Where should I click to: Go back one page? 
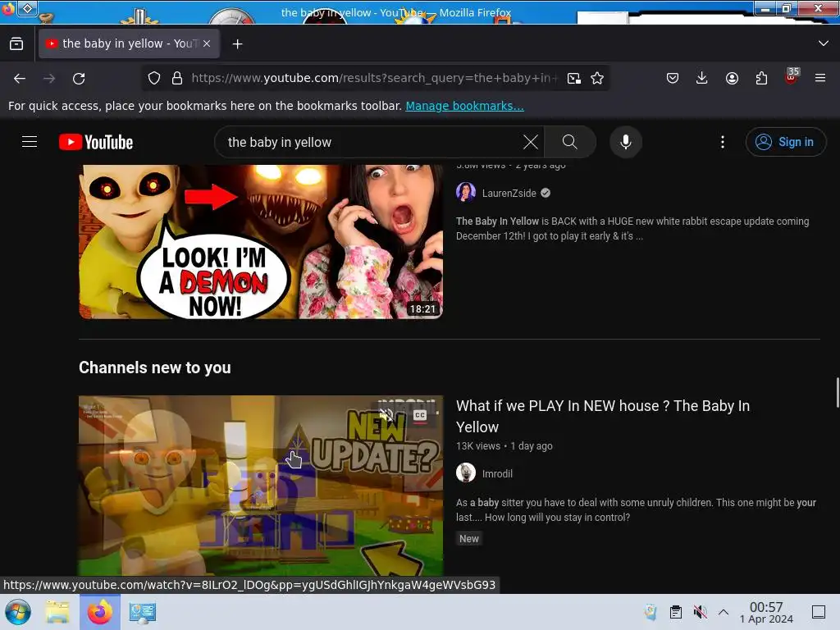(x=20, y=79)
